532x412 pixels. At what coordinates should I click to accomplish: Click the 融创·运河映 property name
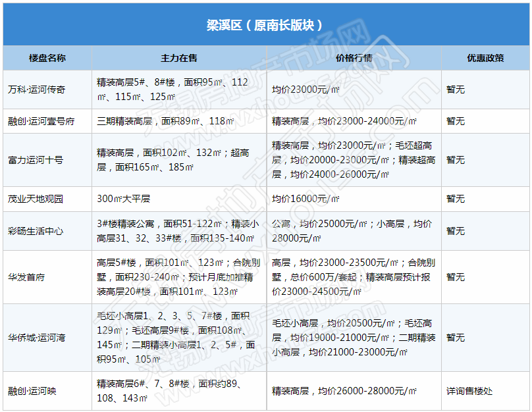click(32, 391)
